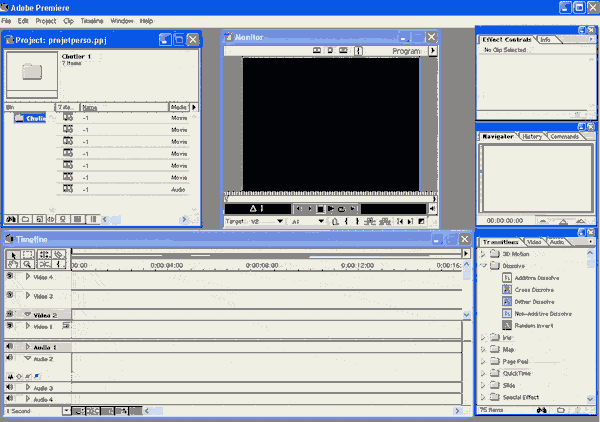
Task: Click the Loop button in Monitor controls
Action: click(x=342, y=209)
